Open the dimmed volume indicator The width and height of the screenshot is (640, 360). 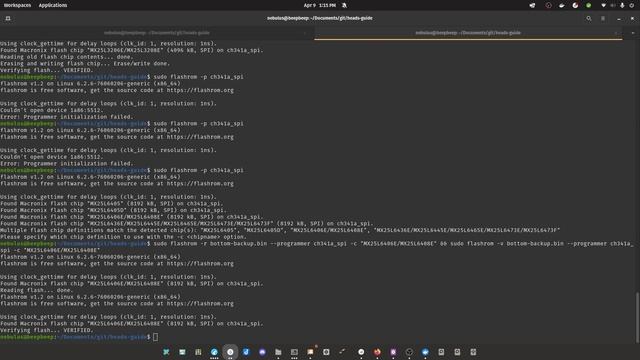point(613,5)
